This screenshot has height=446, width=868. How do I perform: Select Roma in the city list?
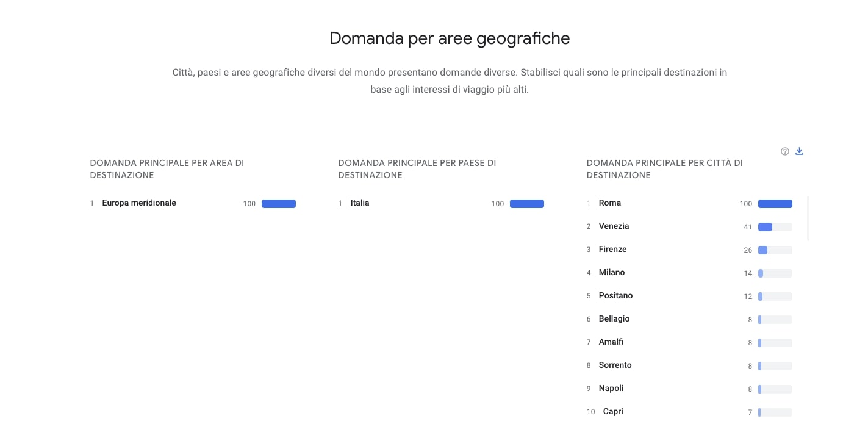609,203
